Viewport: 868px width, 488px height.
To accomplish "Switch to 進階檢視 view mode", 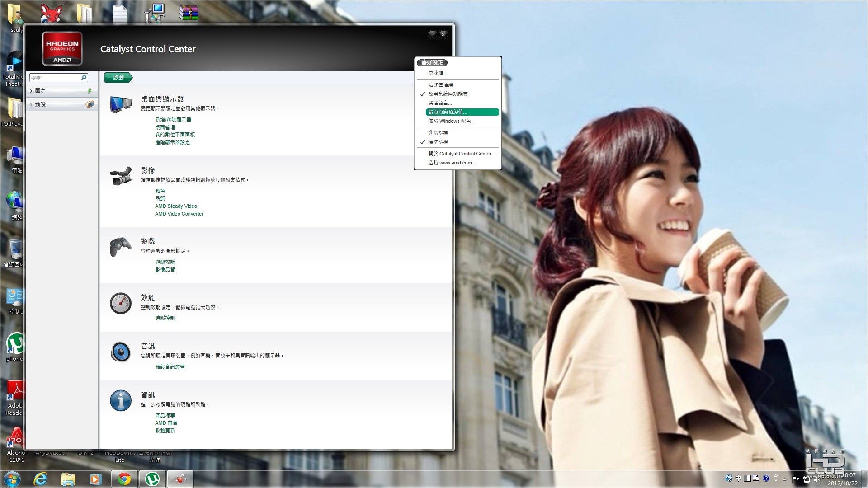I will pos(438,133).
